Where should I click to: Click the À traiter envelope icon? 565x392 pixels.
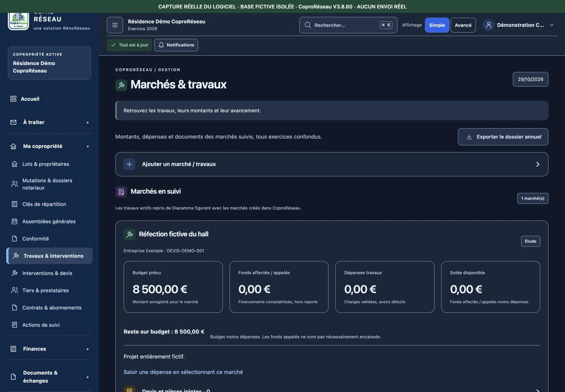(13, 122)
